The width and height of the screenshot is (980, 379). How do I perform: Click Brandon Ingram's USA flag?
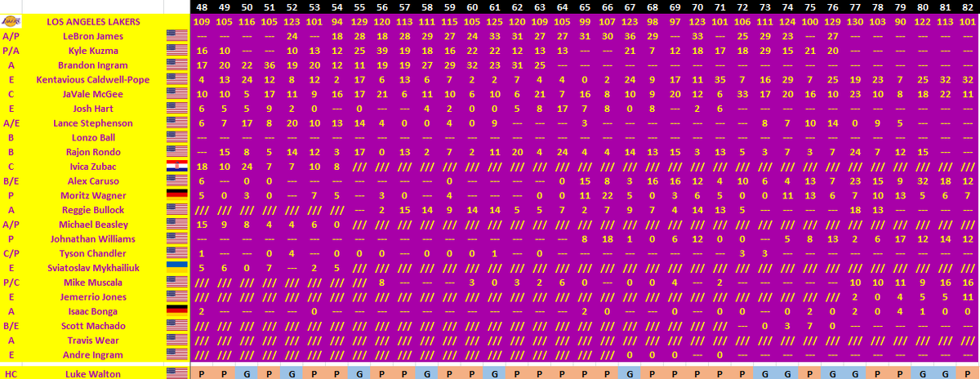tap(176, 65)
